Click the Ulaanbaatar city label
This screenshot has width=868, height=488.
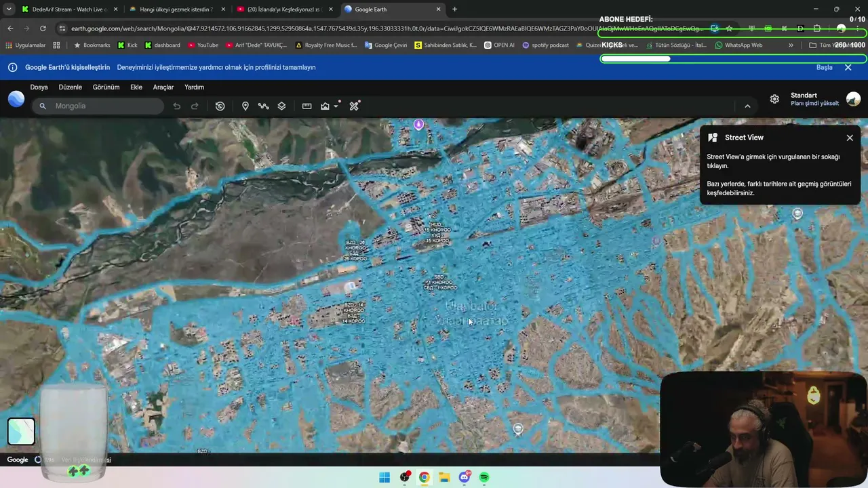tap(472, 314)
